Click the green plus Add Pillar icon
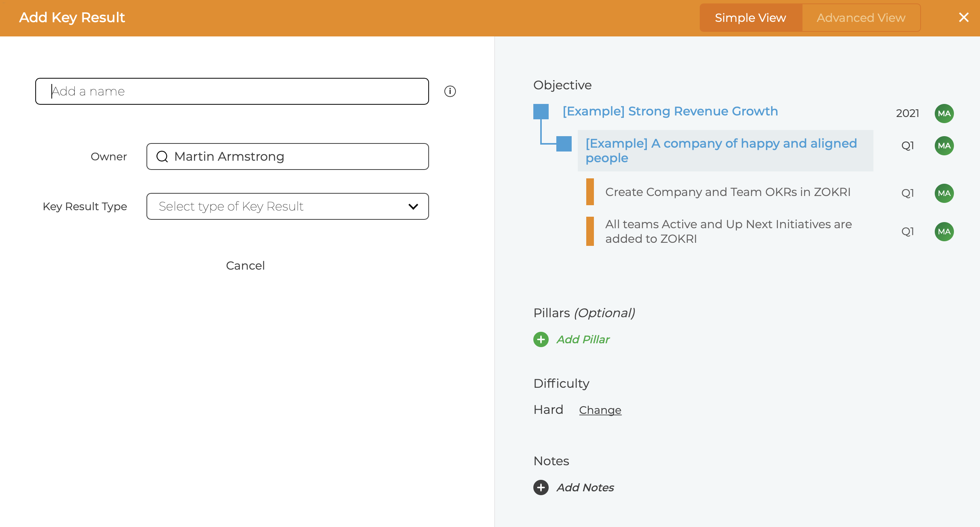980x527 pixels. [541, 339]
